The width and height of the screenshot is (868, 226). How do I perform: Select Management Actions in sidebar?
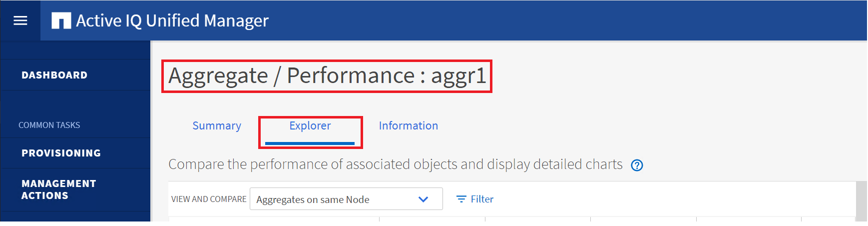tap(58, 189)
